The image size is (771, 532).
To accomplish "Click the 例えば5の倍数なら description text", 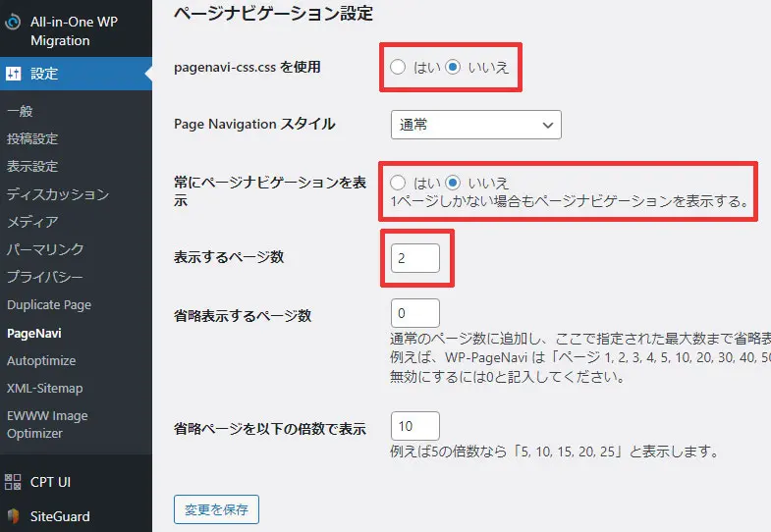I will click(x=555, y=451).
